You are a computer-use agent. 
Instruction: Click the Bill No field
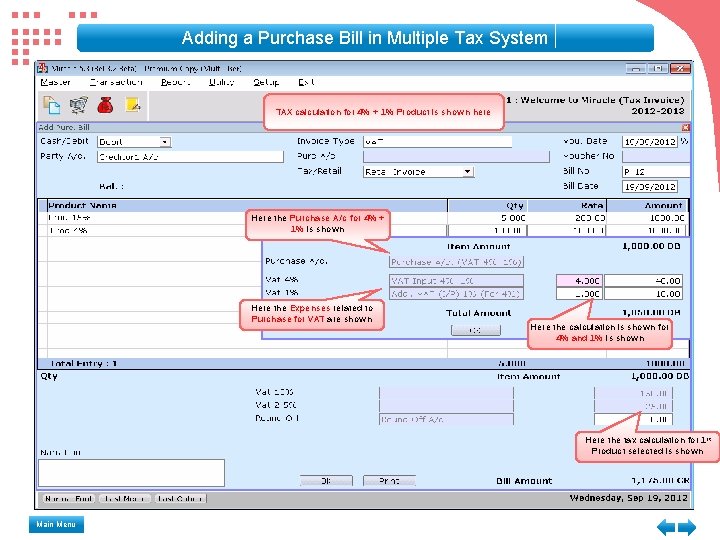pyautogui.click(x=656, y=172)
